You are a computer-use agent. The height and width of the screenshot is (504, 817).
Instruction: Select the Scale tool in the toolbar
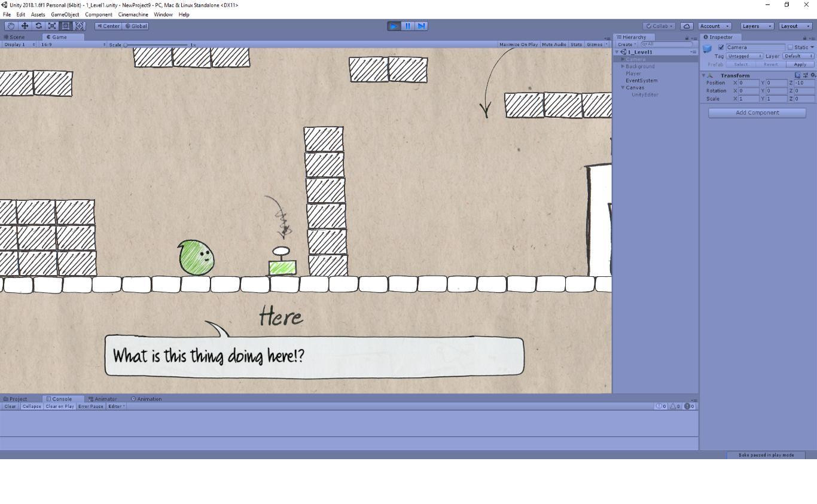52,26
